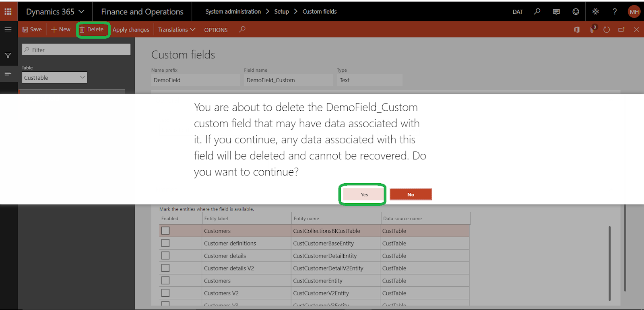644x310 pixels.
Task: Toggle the hamburger navigation pane icon
Action: 8,29
